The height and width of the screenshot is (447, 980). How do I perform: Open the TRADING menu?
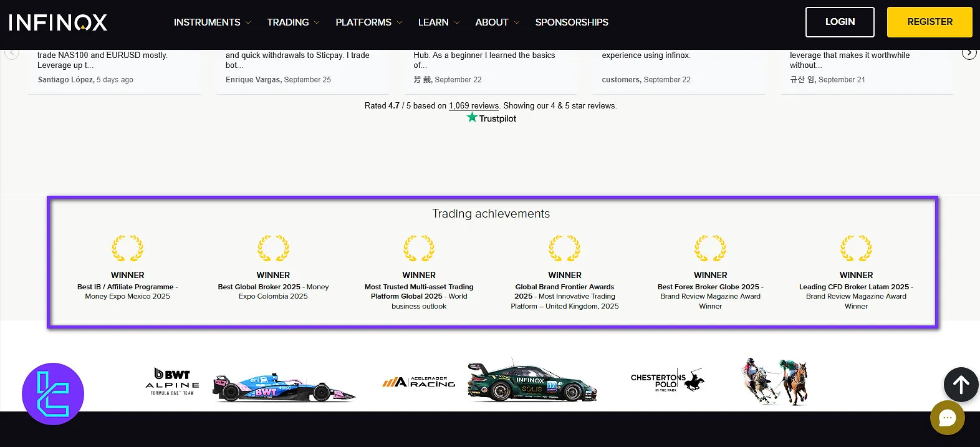coord(288,22)
